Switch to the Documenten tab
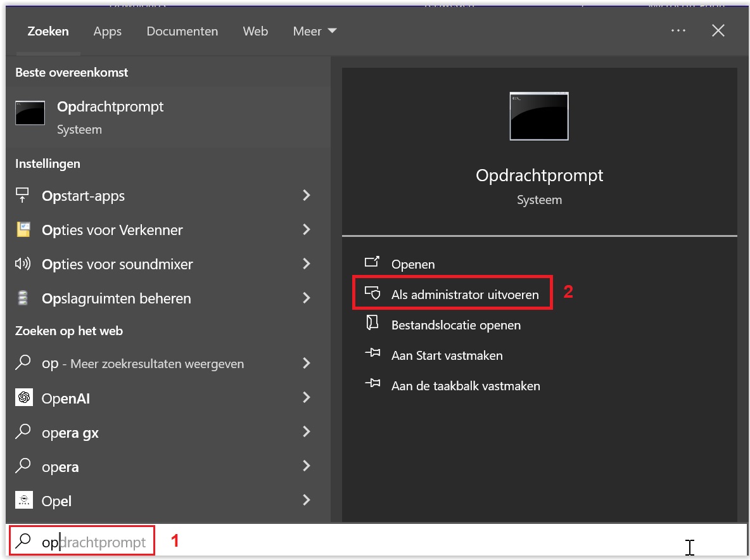The height and width of the screenshot is (560, 750). click(182, 31)
